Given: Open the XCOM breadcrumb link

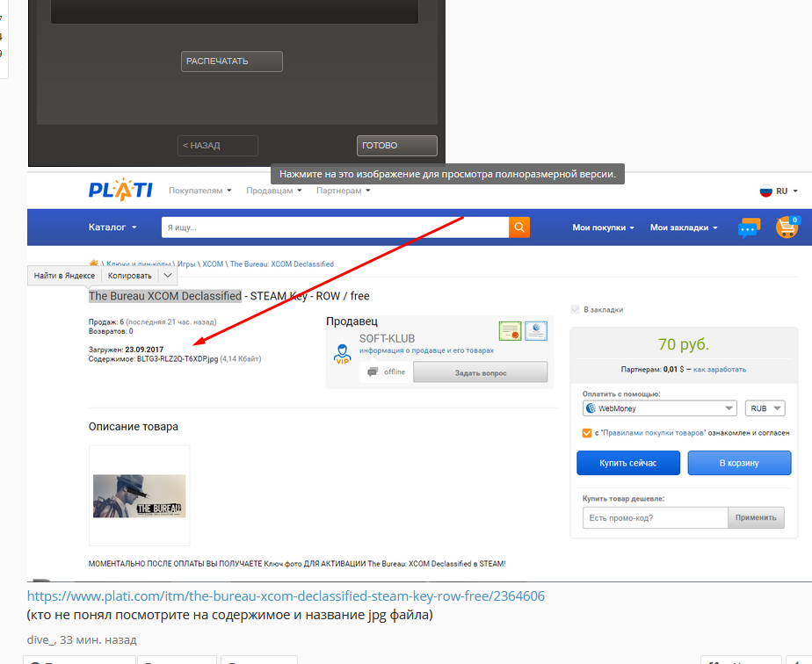Looking at the screenshot, I should click(213, 264).
